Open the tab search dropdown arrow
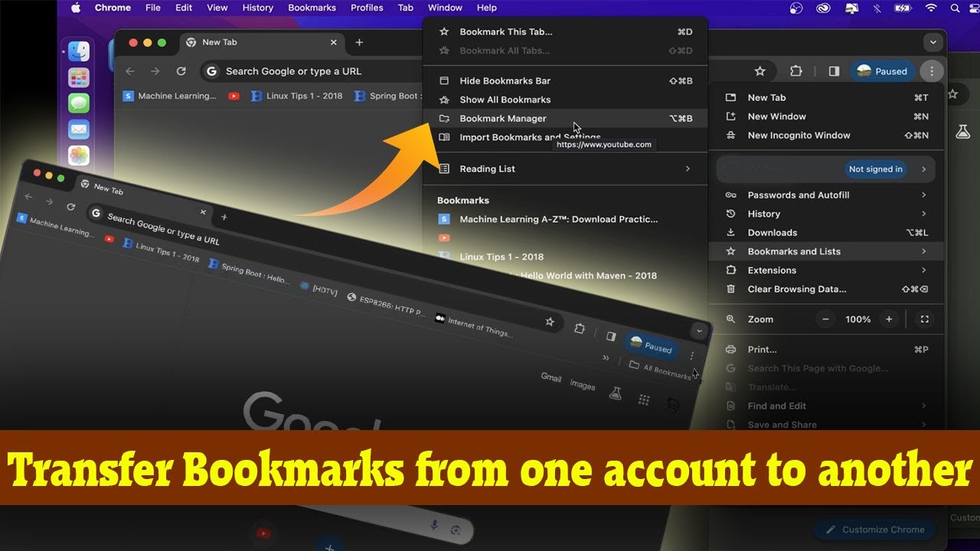This screenshot has width=980, height=551. click(933, 42)
